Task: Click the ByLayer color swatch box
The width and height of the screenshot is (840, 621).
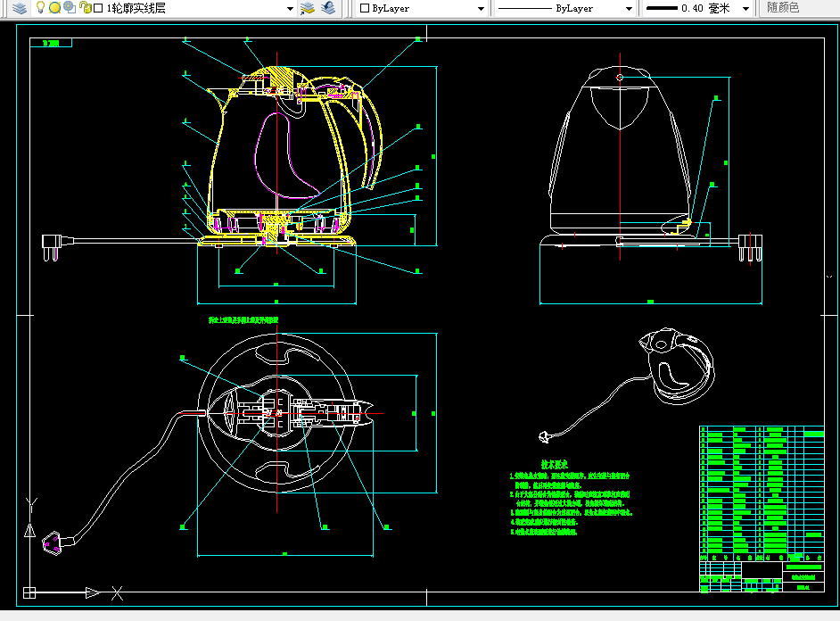Action: point(365,8)
